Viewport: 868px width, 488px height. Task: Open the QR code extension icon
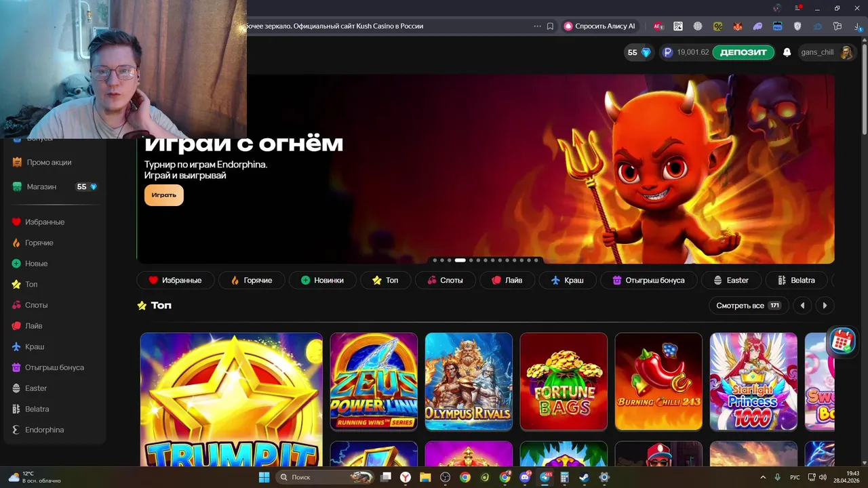677,26
